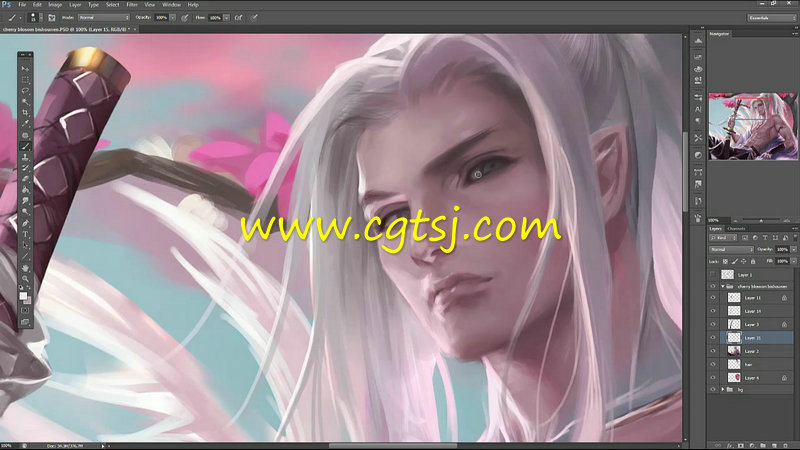Hide Layer 14 with eye icon
Screen dimensions: 800x450
tap(713, 311)
